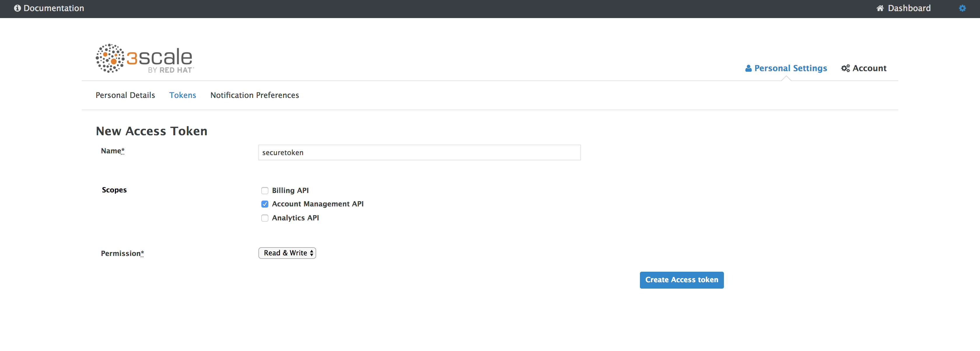Image resolution: width=980 pixels, height=351 pixels.
Task: Focus the Name field containing securetoken
Action: point(420,152)
